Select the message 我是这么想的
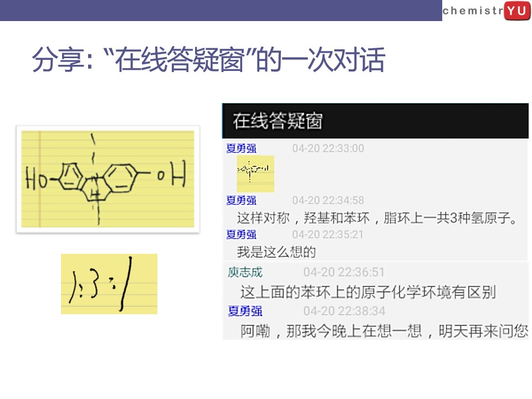The height and width of the screenshot is (399, 532). tap(276, 252)
